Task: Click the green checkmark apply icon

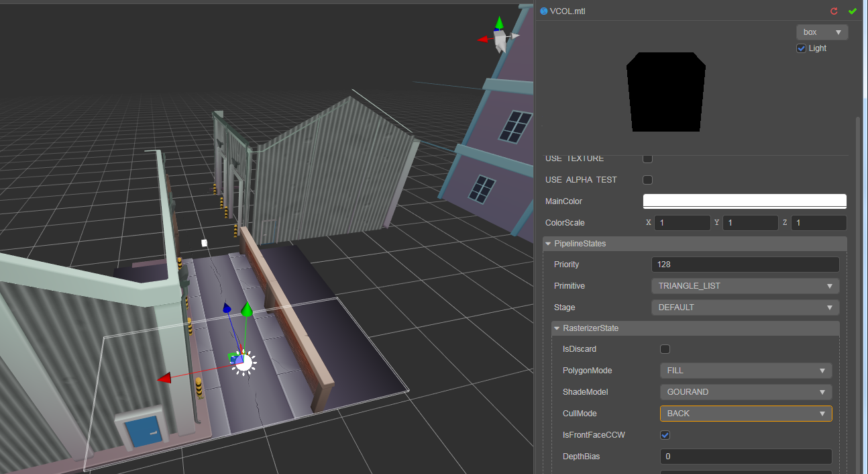Action: (853, 11)
